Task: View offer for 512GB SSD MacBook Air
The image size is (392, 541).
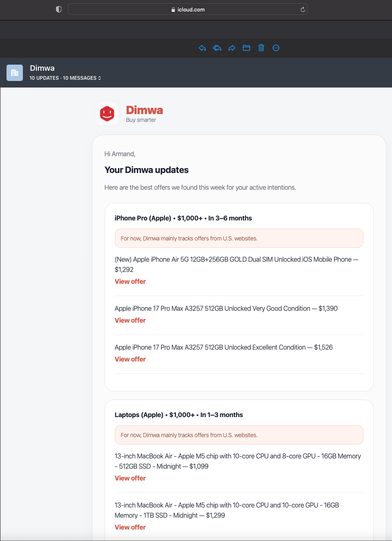Action: coord(130,478)
